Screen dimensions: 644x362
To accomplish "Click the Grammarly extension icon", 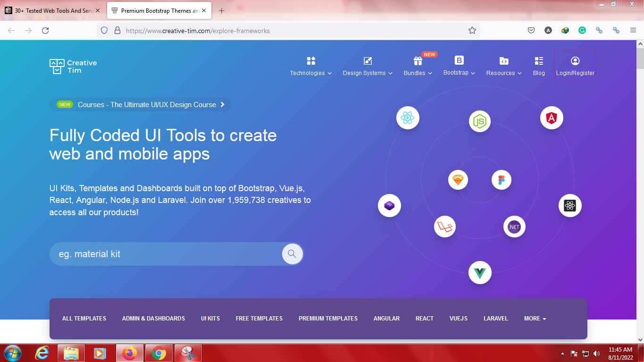I will 582,30.
